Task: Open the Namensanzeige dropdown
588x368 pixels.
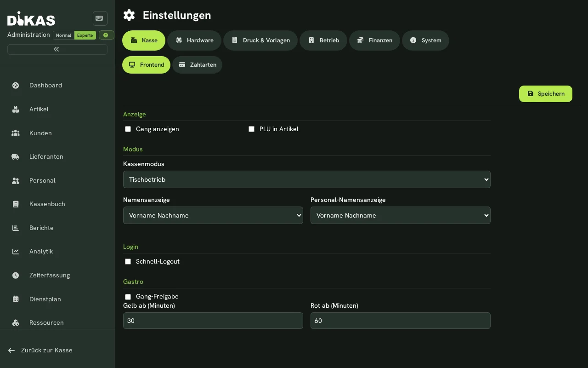Action: [213, 215]
